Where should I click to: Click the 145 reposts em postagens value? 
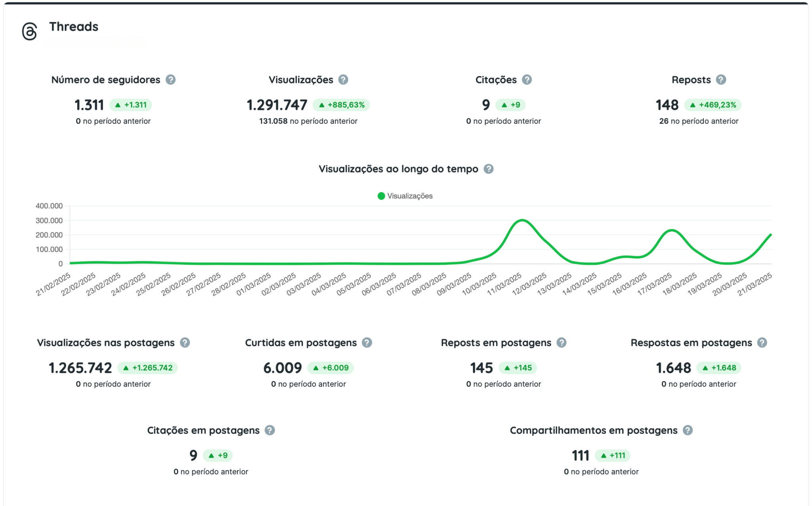[481, 368]
